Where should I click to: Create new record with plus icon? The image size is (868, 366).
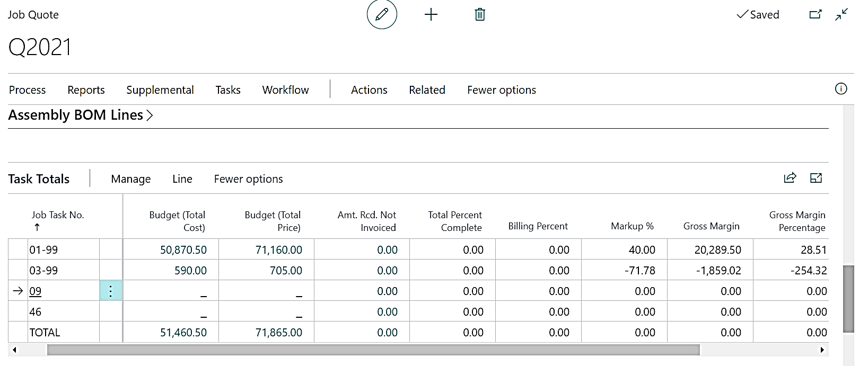[431, 14]
